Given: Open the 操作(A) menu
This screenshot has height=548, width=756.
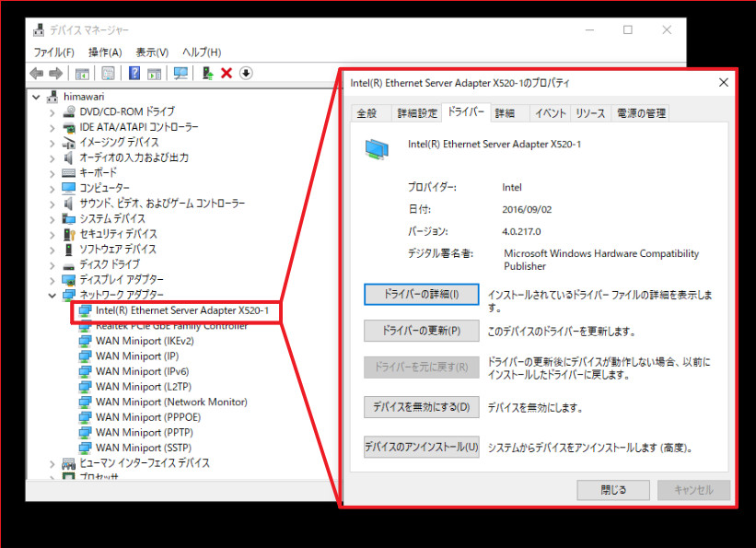Looking at the screenshot, I should 105,52.
